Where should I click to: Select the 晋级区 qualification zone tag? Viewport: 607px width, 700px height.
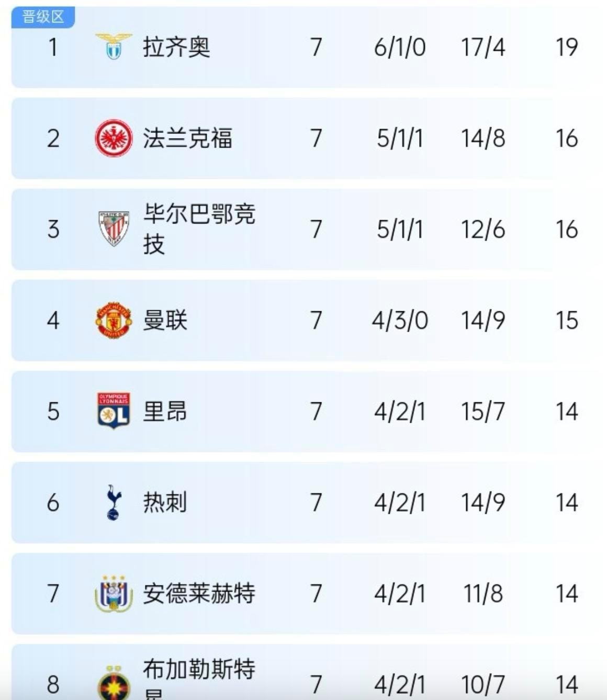pos(43,17)
